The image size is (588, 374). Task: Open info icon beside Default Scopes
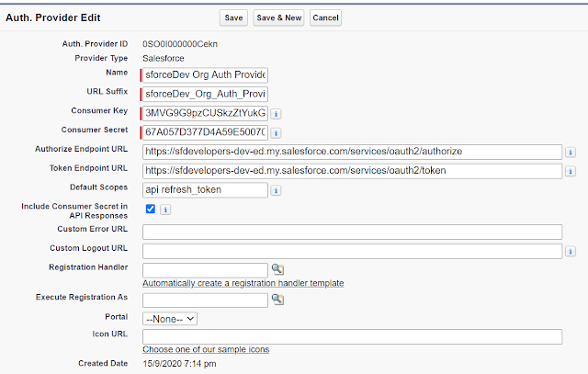(x=276, y=190)
